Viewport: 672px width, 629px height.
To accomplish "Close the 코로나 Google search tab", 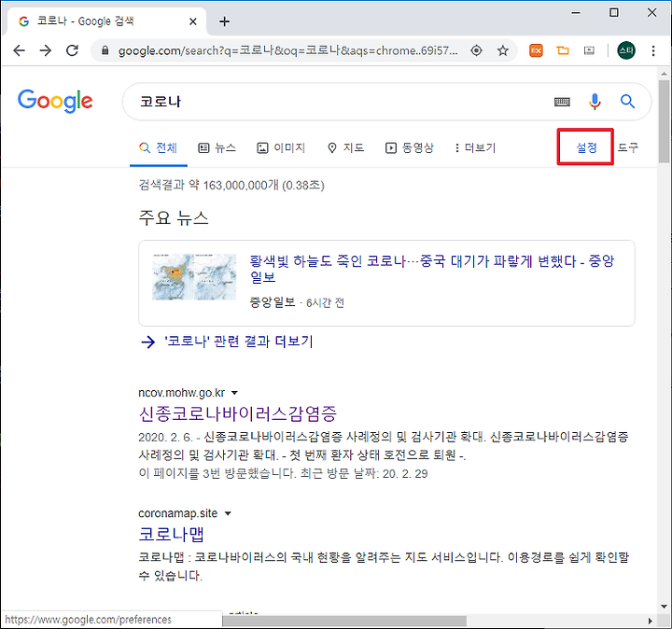I will [x=193, y=21].
